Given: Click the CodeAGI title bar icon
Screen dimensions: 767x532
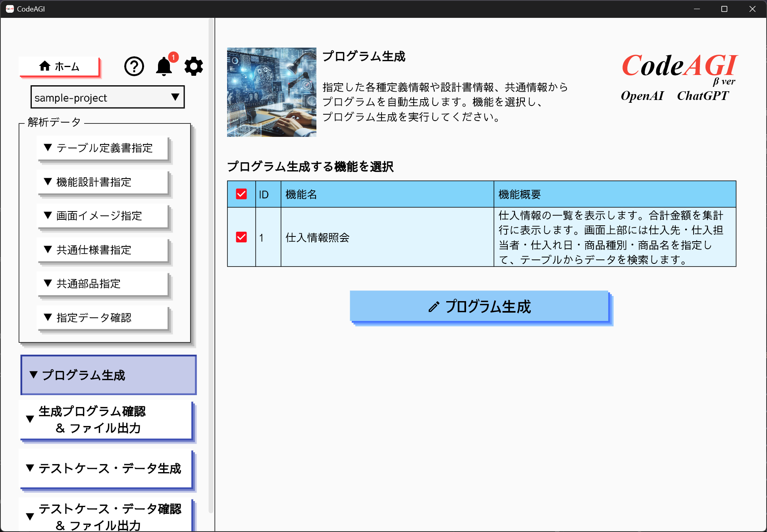Looking at the screenshot, I should point(10,9).
